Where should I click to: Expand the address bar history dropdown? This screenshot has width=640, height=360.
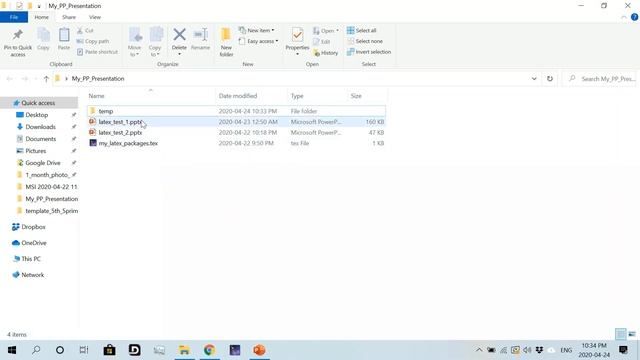[x=534, y=79]
